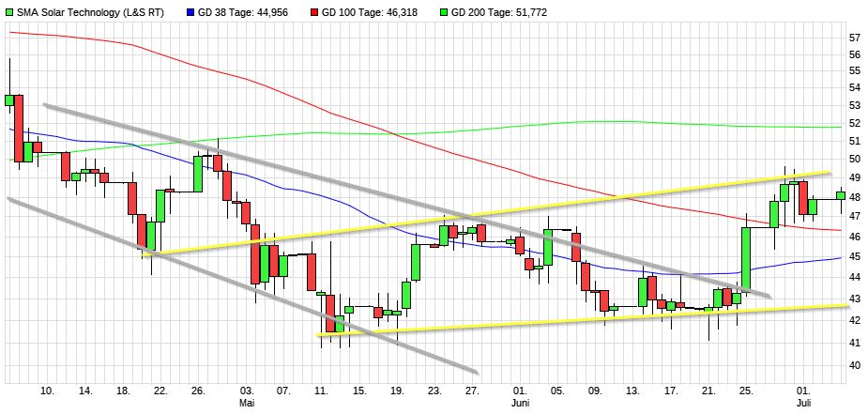The image size is (868, 414).
Task: Select the 'GD 38 Tage: 44,956' legend text
Action: pos(243,12)
